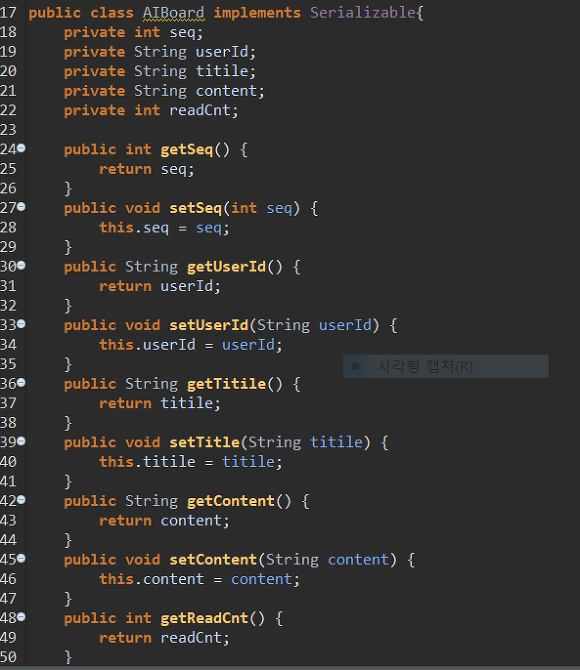Click line number 23 in the gutter
Image resolution: width=580 pixels, height=670 pixels.
9,130
